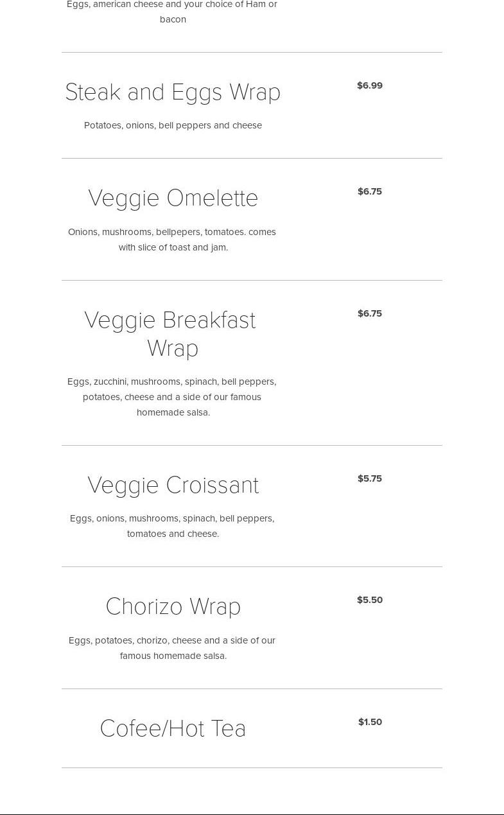The width and height of the screenshot is (504, 815).
Task: Select the Veggie Breakfast Wrap heading
Action: (x=171, y=334)
